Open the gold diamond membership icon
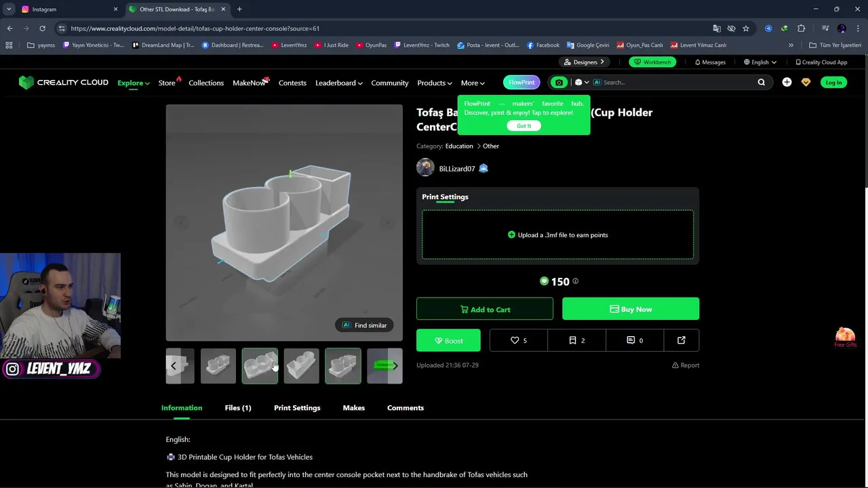868x488 pixels. [806, 83]
